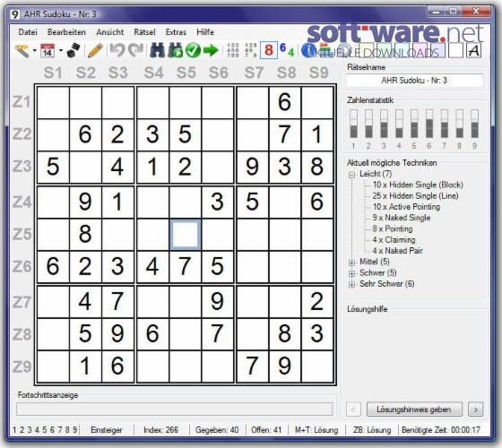
Task: Toggle the red 8 number display mode
Action: pos(269,50)
